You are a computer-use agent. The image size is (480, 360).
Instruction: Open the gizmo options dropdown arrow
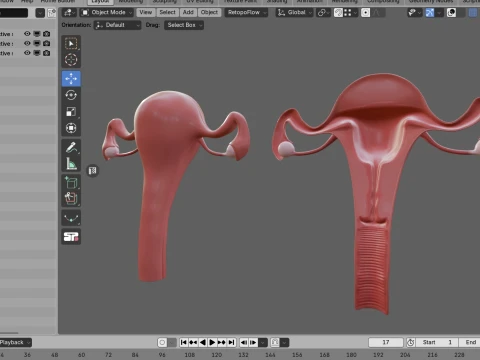(439, 13)
